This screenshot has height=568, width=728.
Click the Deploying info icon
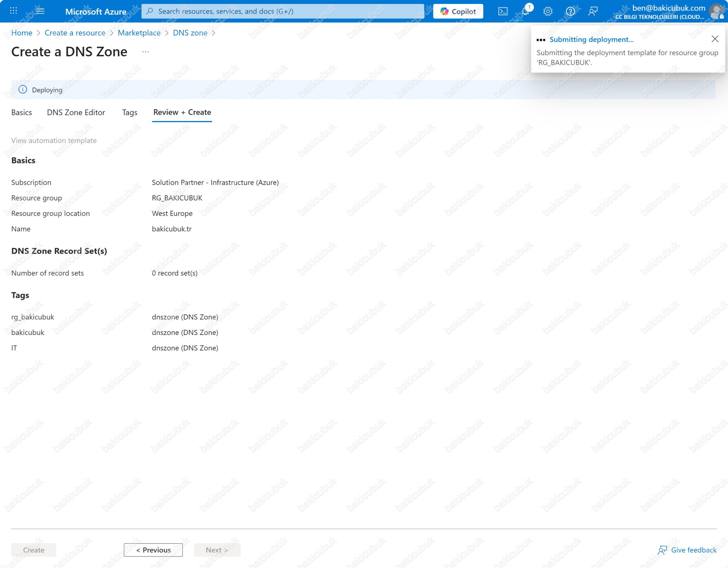click(x=23, y=89)
